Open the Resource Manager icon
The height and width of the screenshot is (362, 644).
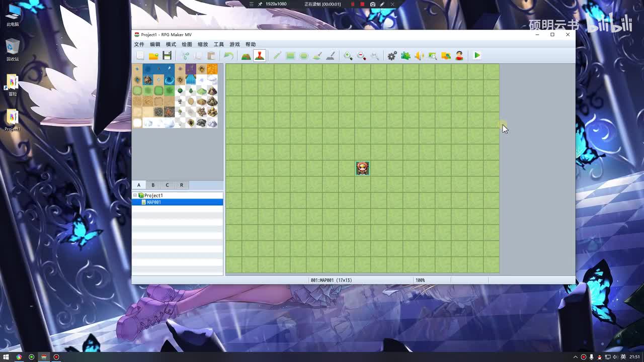(x=446, y=56)
